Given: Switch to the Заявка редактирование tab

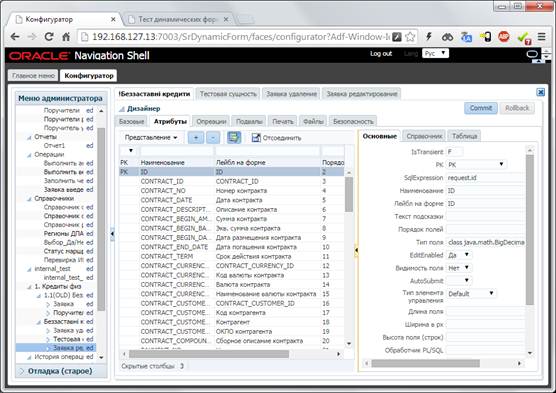Looking at the screenshot, I should click(x=362, y=94).
